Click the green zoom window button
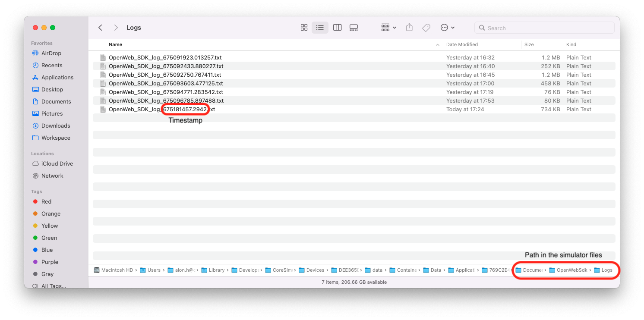Viewport: 644px width, 320px height. point(53,28)
